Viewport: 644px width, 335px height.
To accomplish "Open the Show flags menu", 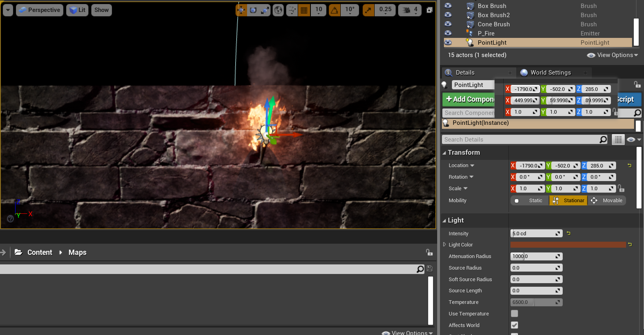I will tap(102, 10).
